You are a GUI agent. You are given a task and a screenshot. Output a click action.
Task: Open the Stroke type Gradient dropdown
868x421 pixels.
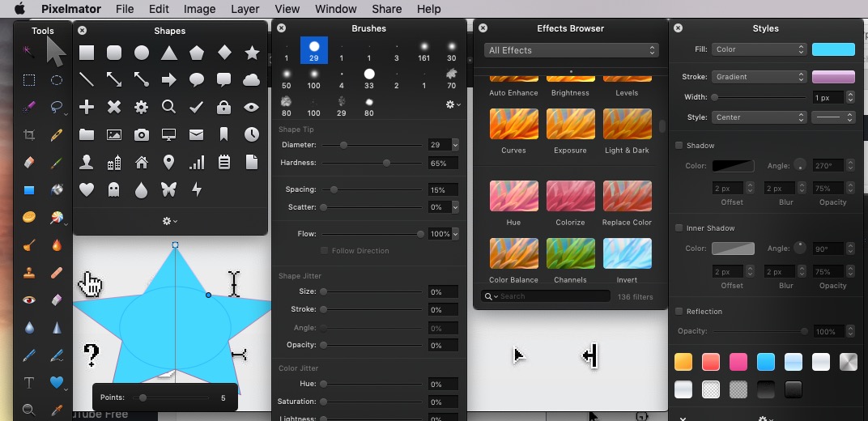click(x=759, y=76)
